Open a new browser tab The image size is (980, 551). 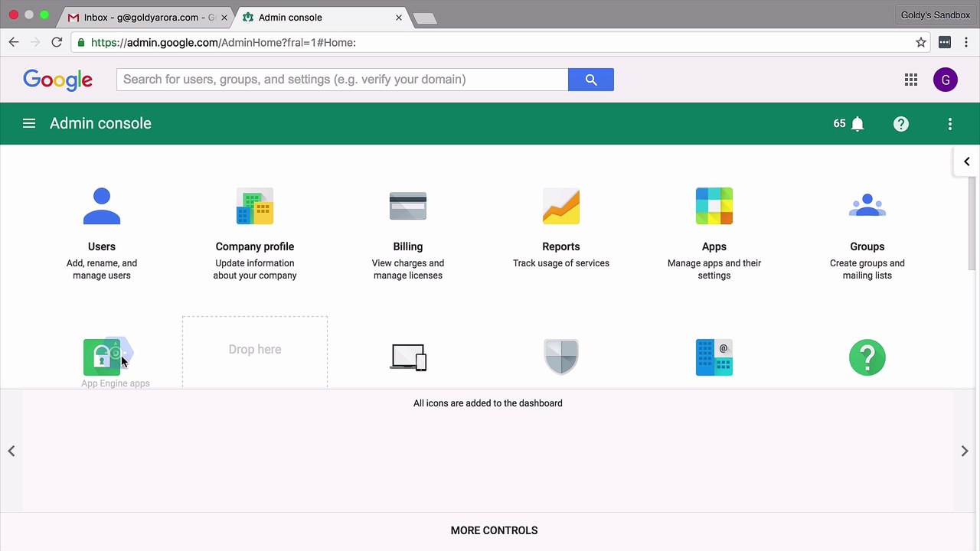[425, 18]
